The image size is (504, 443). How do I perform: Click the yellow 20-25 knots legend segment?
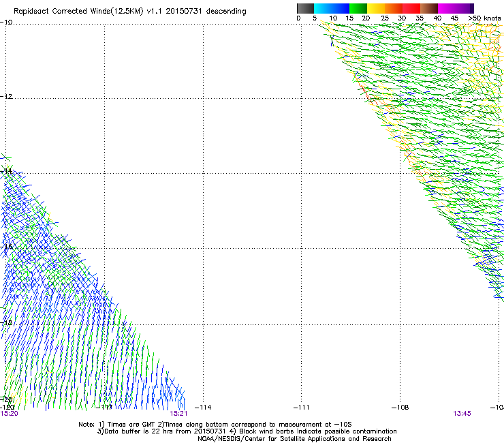tap(376, 8)
